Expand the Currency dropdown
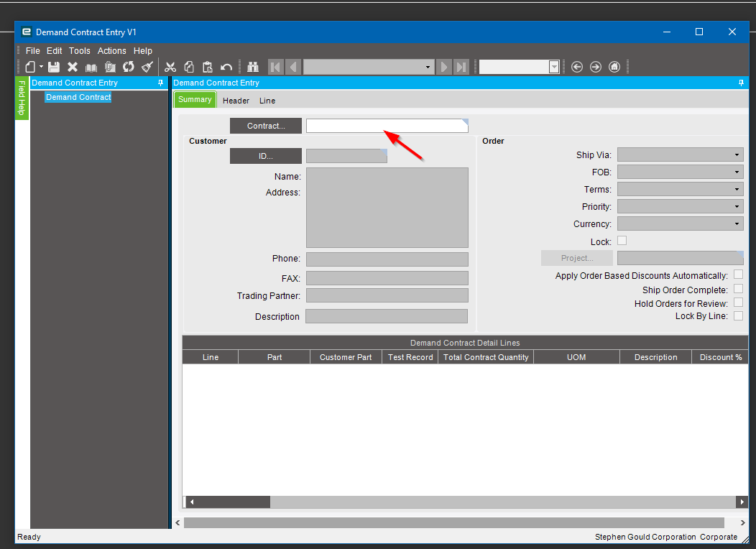This screenshot has height=549, width=756. [x=737, y=223]
